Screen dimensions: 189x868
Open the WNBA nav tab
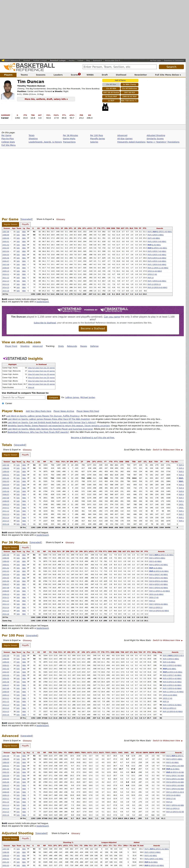pyautogui.click(x=90, y=75)
